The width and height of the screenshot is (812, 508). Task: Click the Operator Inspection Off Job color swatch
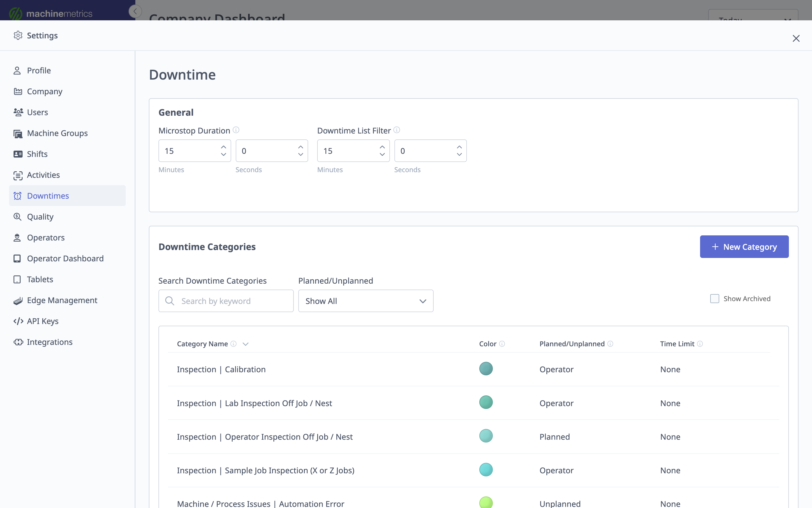click(x=486, y=436)
